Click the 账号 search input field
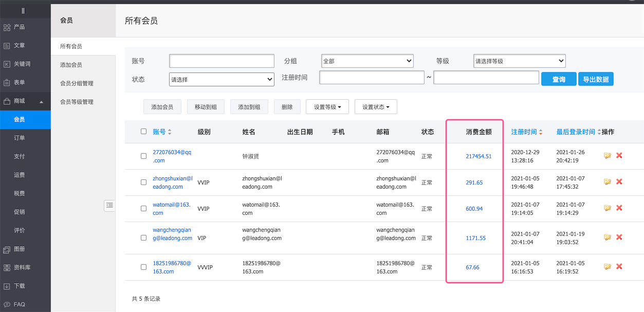The image size is (644, 312). (222, 61)
